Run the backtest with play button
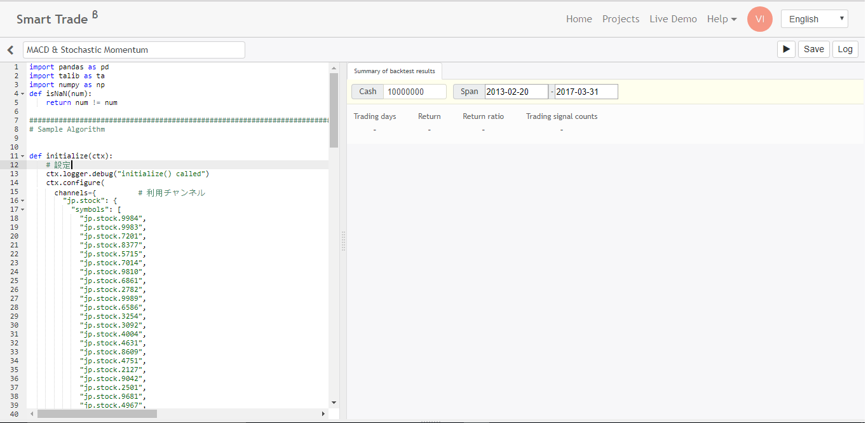 (786, 49)
